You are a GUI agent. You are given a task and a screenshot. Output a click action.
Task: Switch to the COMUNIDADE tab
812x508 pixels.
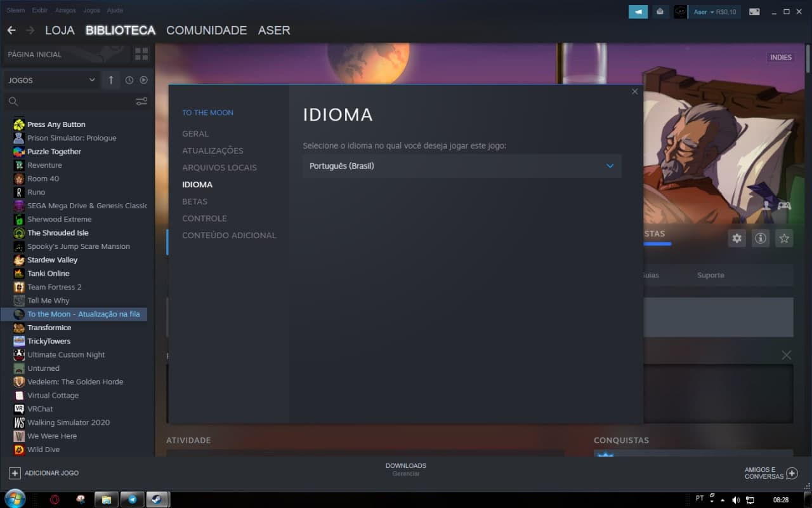(206, 30)
